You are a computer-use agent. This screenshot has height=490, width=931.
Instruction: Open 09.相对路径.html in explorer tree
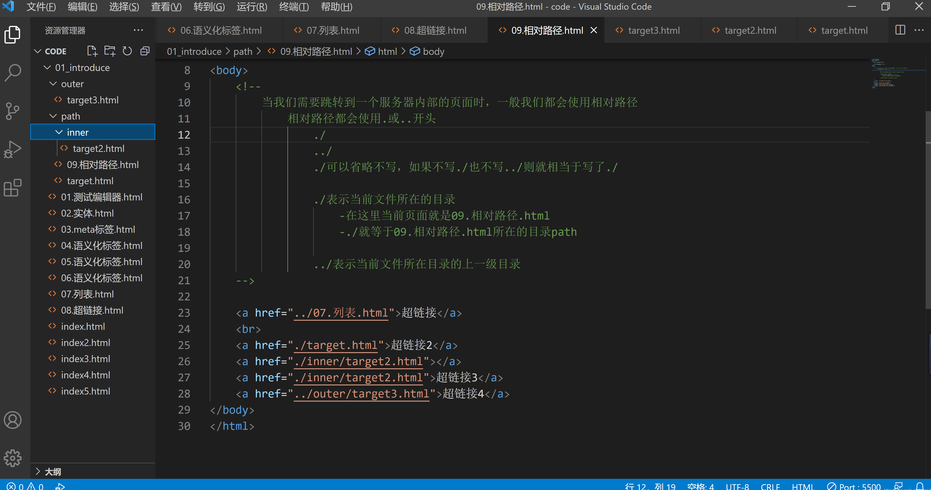tap(93, 165)
